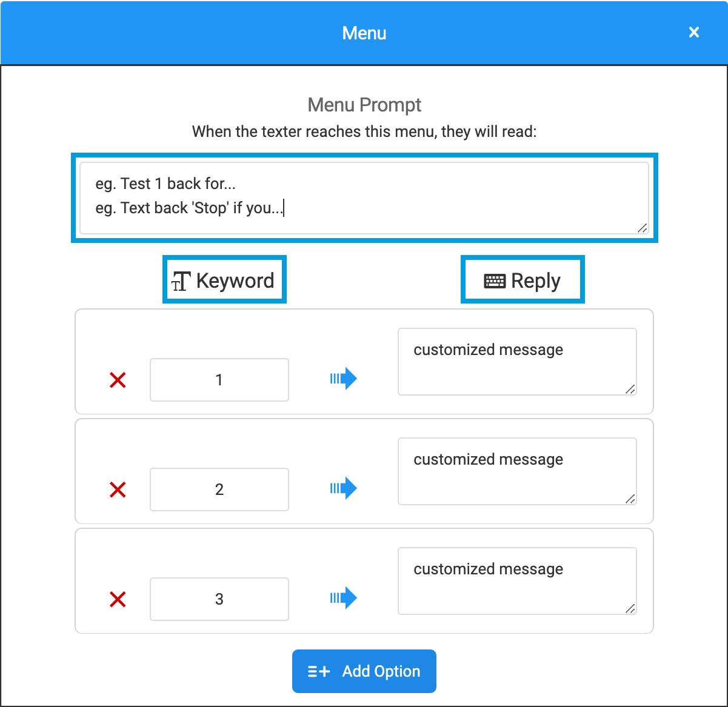Click the third customized message reply box
728x707 pixels.
point(516,581)
